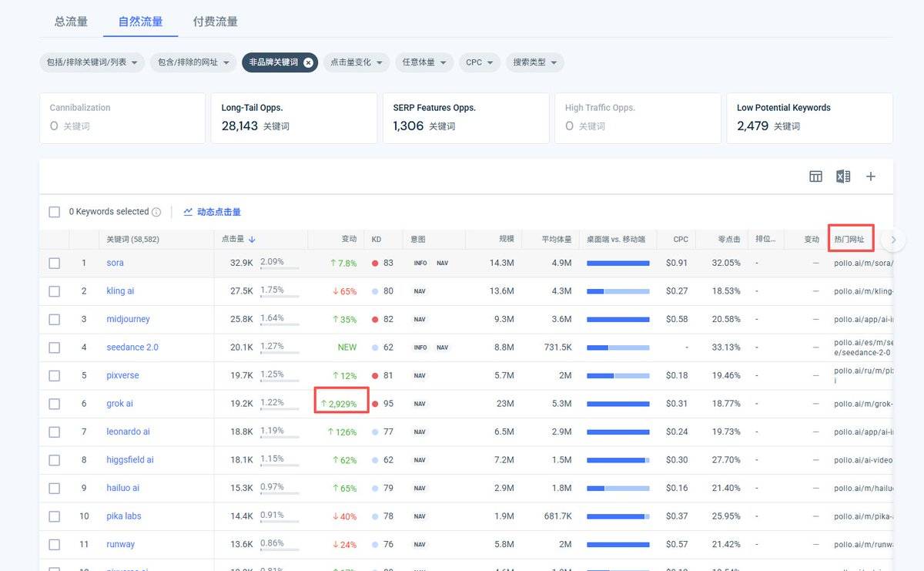The height and width of the screenshot is (571, 924).
Task: Remove the 非品牌关键词 filter with X
Action: (x=308, y=62)
